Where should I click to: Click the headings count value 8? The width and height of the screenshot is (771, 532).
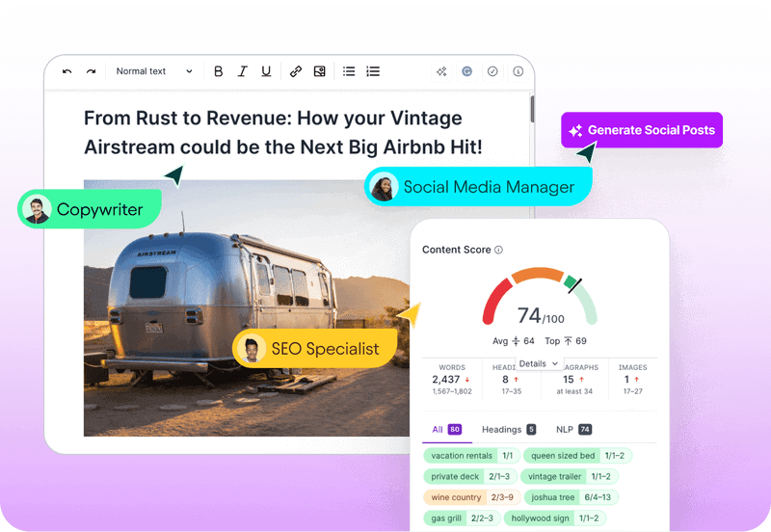coord(505,380)
